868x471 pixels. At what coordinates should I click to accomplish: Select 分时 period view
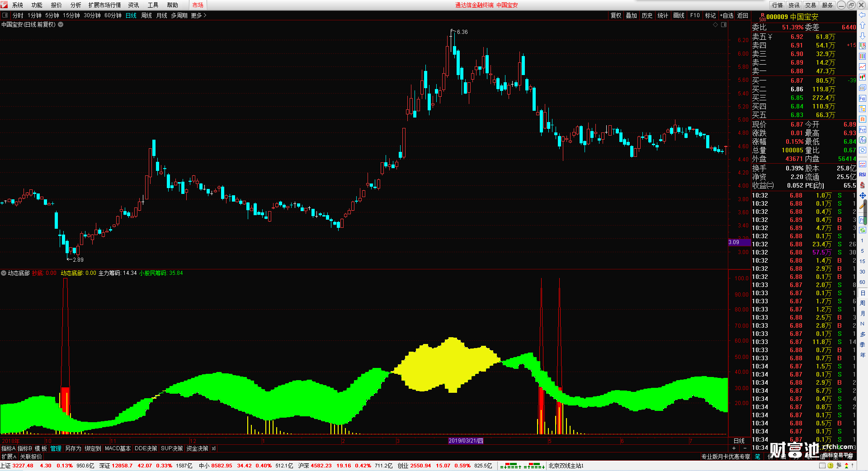pyautogui.click(x=18, y=15)
